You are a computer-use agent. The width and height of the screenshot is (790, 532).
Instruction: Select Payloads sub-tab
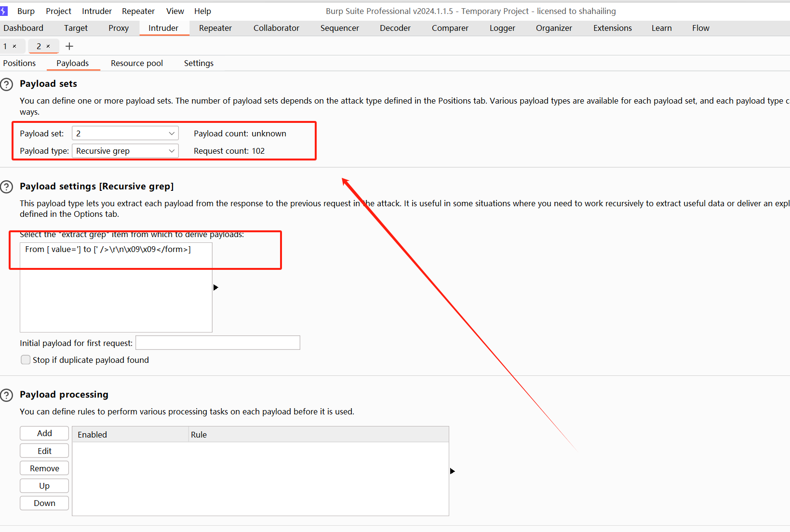point(73,63)
